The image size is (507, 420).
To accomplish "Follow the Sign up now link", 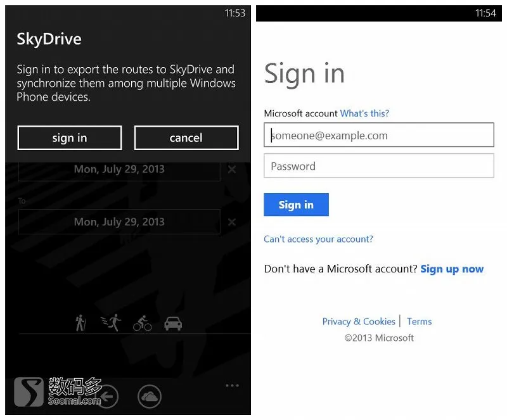I will [452, 269].
